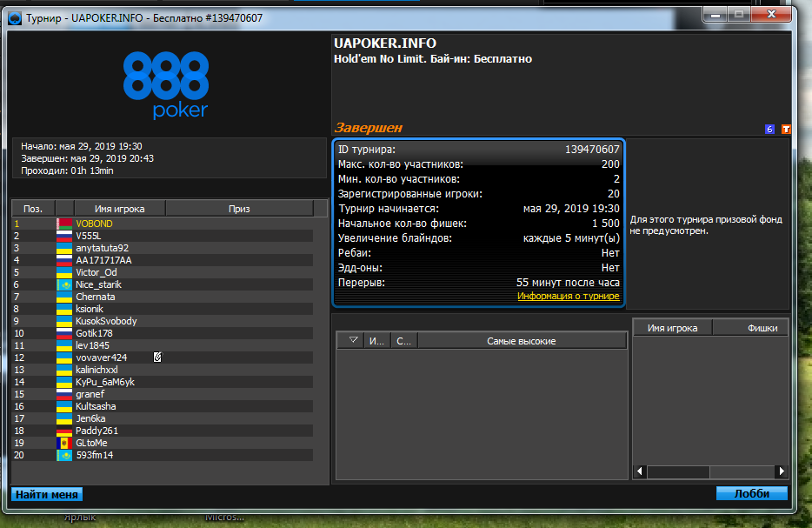The height and width of the screenshot is (528, 812).
Task: Click the "UAPOKER.INFO" tournament heading
Action: (385, 43)
